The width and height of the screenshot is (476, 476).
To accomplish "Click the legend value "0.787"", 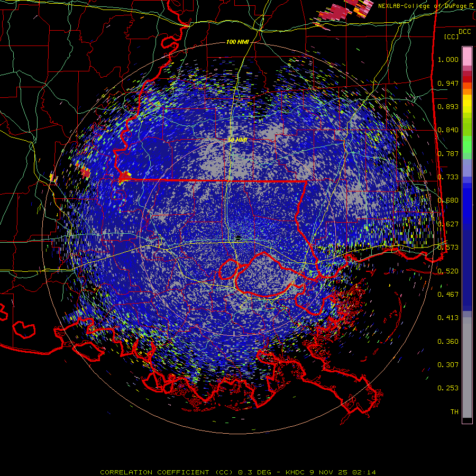I will pyautogui.click(x=448, y=153).
